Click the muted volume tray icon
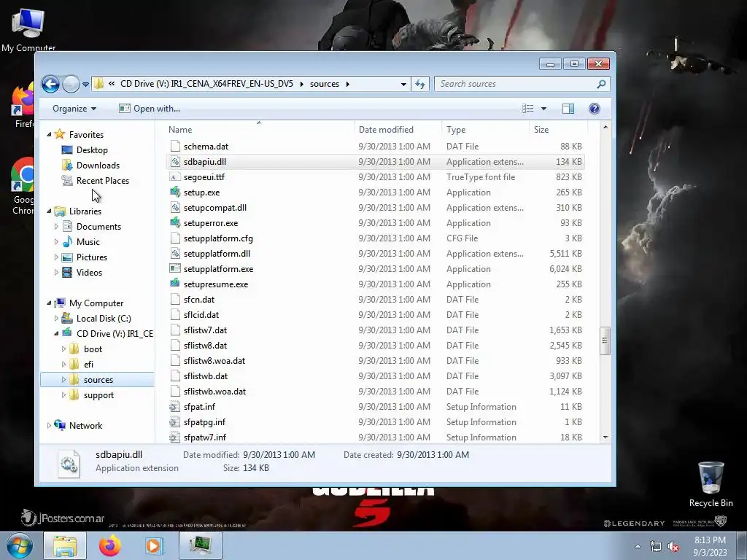Screen dimensions: 747x560 tap(673, 547)
